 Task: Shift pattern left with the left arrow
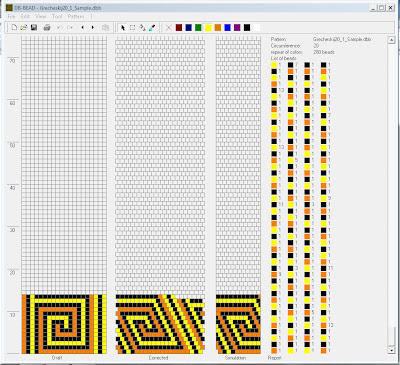click(x=83, y=28)
